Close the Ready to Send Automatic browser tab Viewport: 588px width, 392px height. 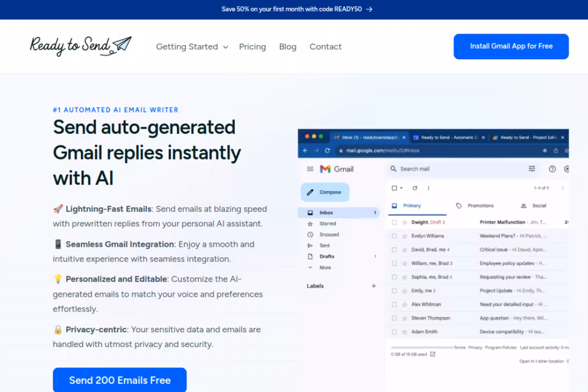coord(483,138)
